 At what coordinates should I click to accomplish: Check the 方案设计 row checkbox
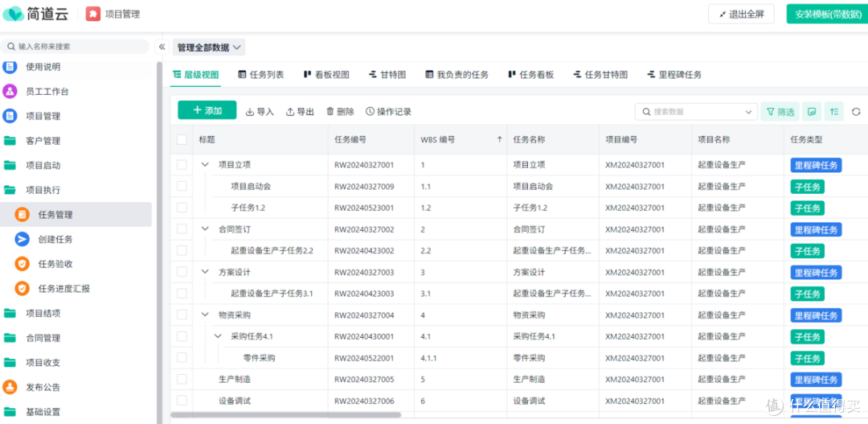tap(182, 272)
